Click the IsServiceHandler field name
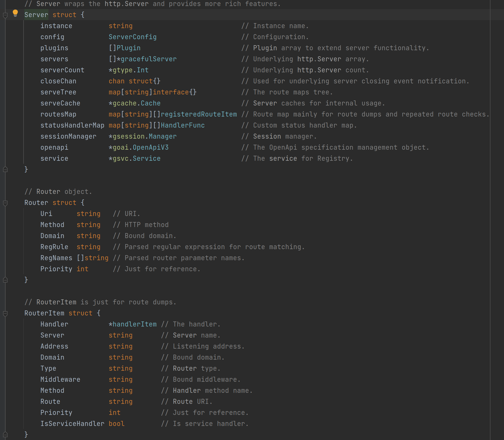 tap(72, 424)
